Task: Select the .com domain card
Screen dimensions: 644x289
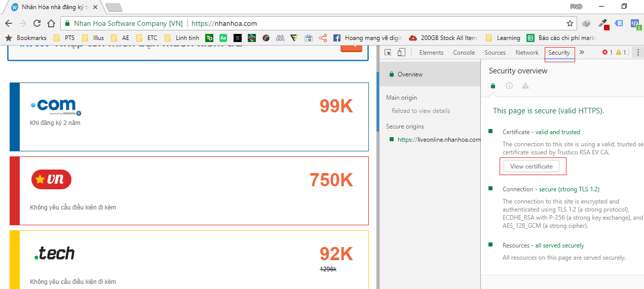Action: point(189,116)
